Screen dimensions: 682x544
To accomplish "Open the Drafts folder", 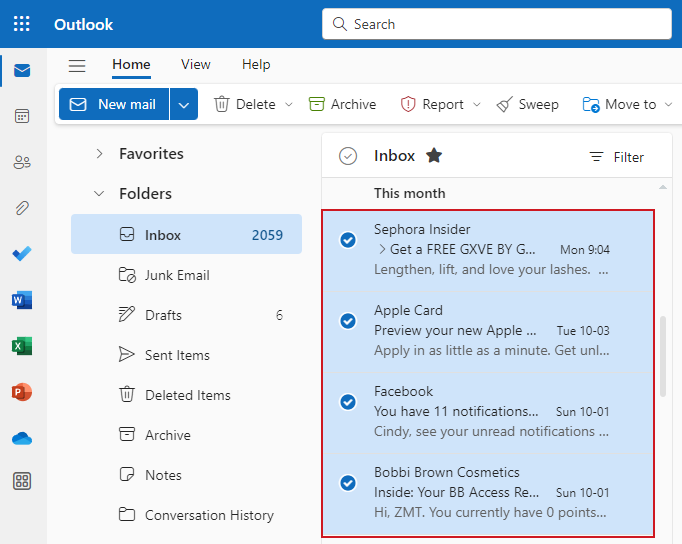I will click(186, 315).
